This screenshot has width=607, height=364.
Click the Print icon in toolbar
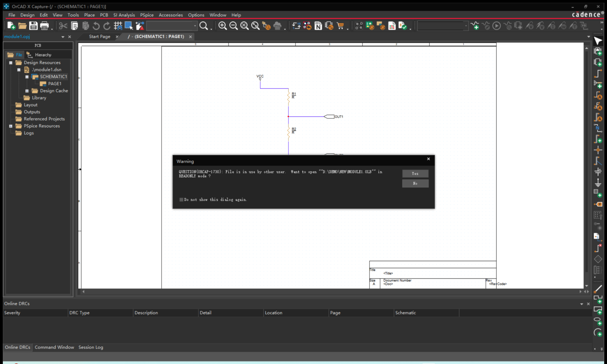[44, 26]
